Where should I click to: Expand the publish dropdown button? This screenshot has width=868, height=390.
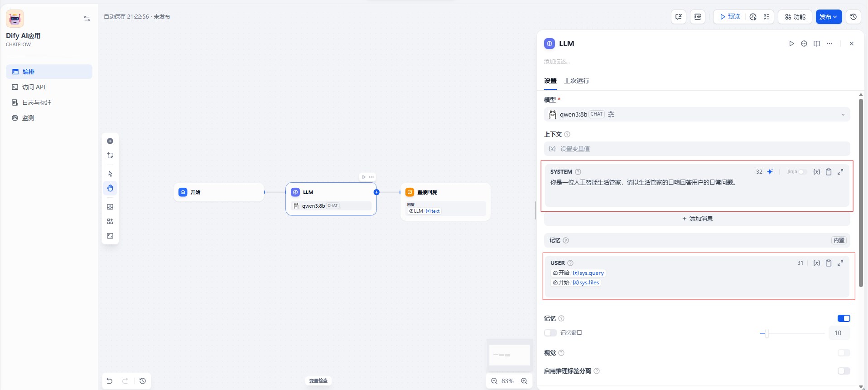click(x=829, y=17)
